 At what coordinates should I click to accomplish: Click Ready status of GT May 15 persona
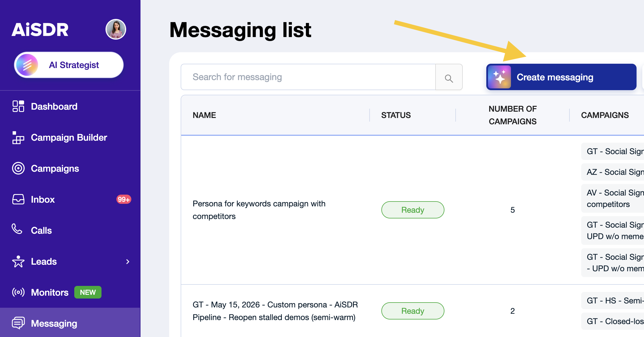coord(413,311)
